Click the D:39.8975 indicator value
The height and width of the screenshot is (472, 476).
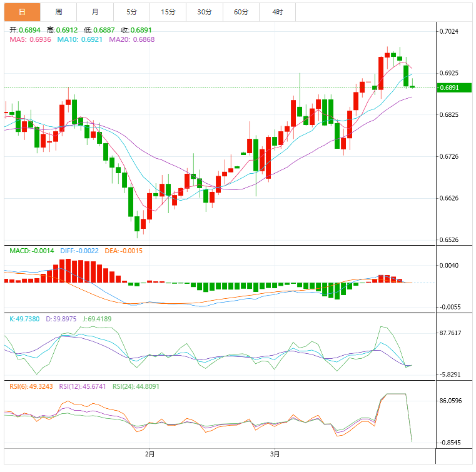(x=61, y=319)
